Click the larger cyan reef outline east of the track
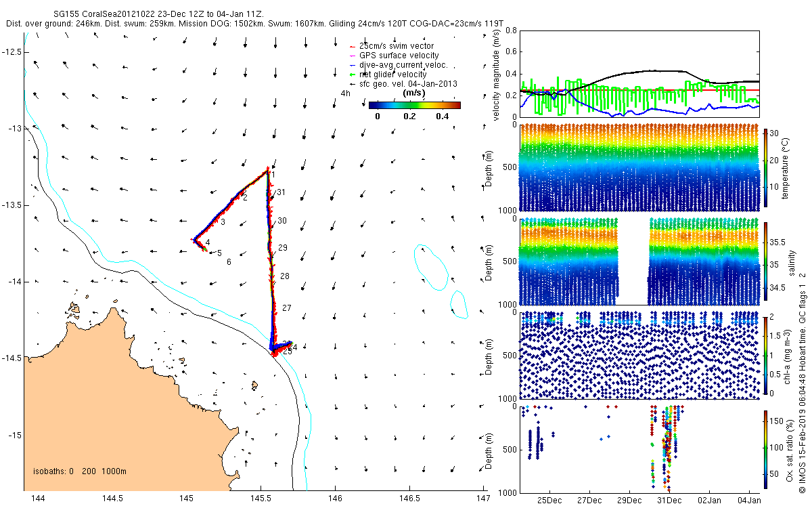This screenshot has width=812, height=508. click(x=432, y=266)
